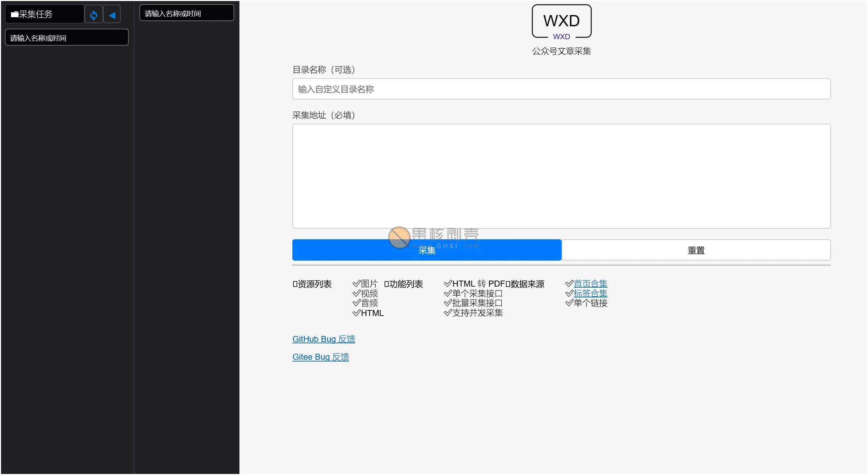Click the 功能列表 heading
Image resolution: width=868 pixels, height=475 pixels.
pyautogui.click(x=404, y=284)
